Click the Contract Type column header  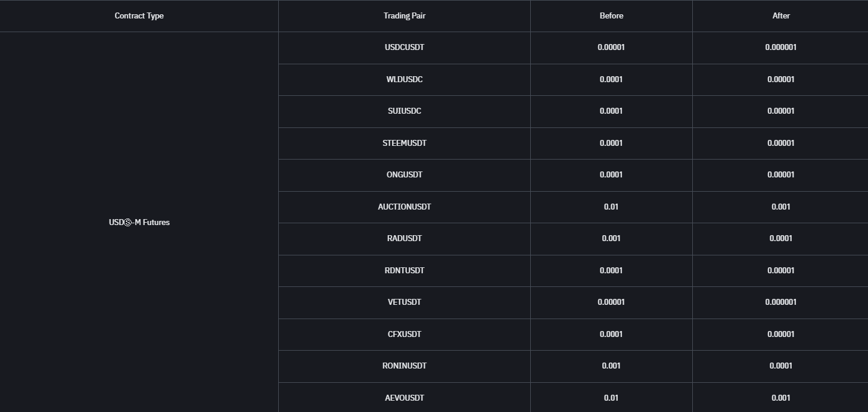[x=139, y=16]
